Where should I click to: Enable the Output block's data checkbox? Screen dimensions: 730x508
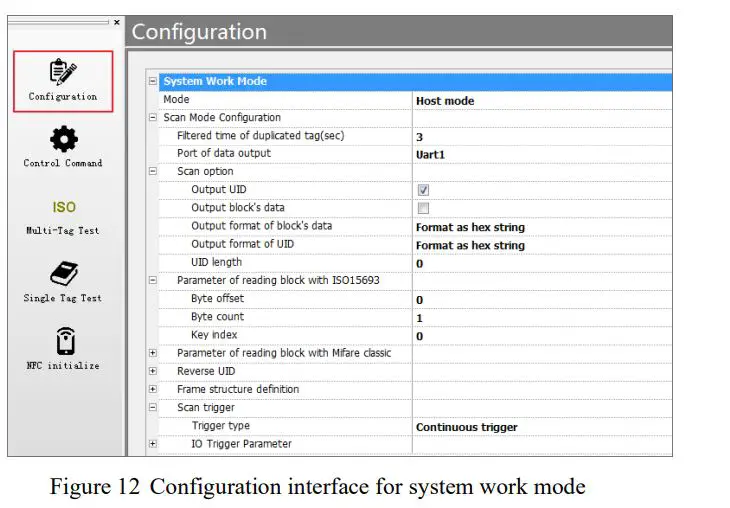[x=423, y=208]
